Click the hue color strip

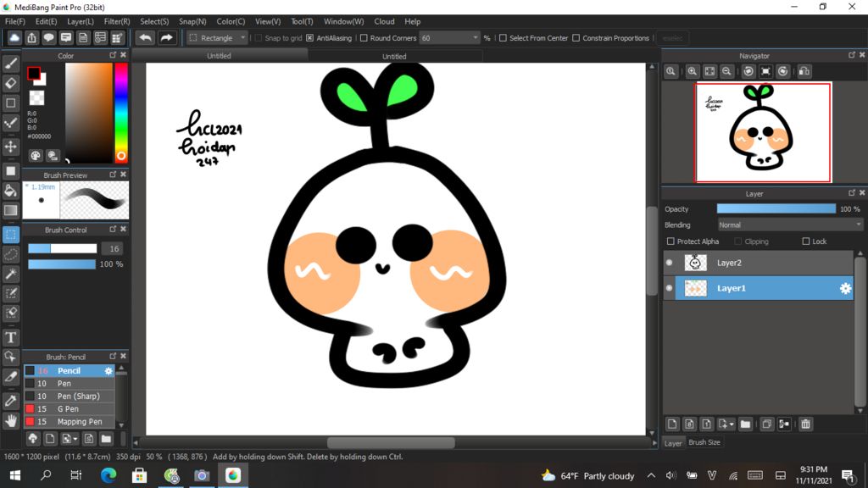pyautogui.click(x=121, y=113)
